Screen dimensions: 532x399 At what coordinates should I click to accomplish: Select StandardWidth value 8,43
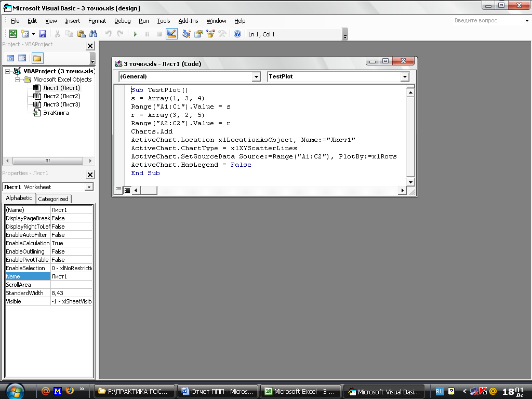72,293
